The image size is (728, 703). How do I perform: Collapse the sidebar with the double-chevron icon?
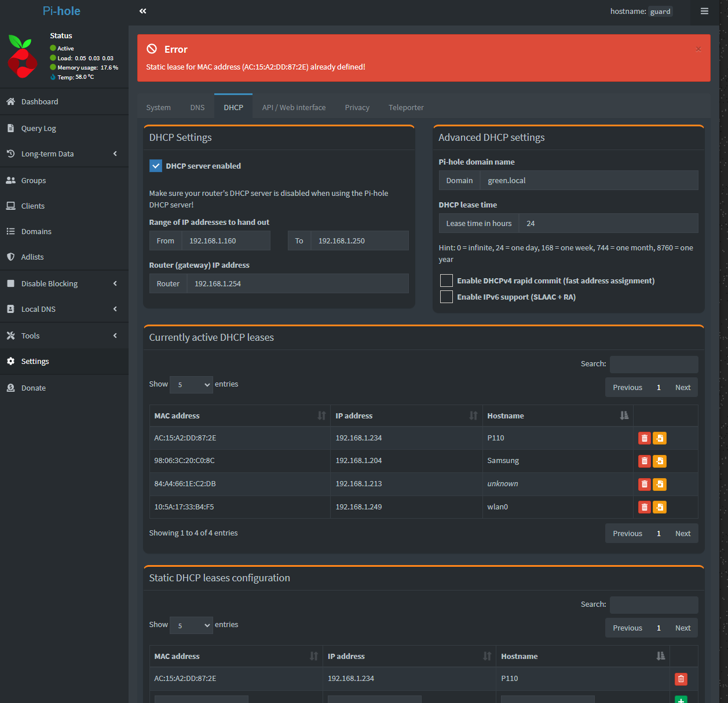pyautogui.click(x=142, y=11)
